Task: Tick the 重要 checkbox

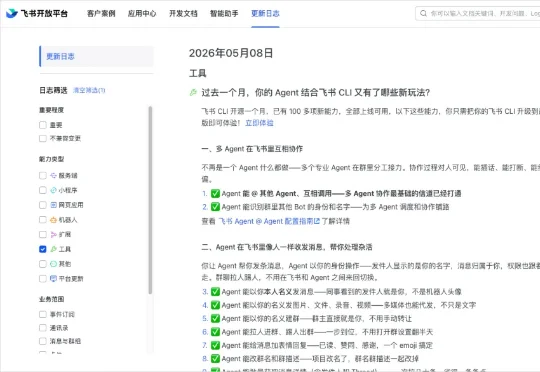Action: (43, 125)
